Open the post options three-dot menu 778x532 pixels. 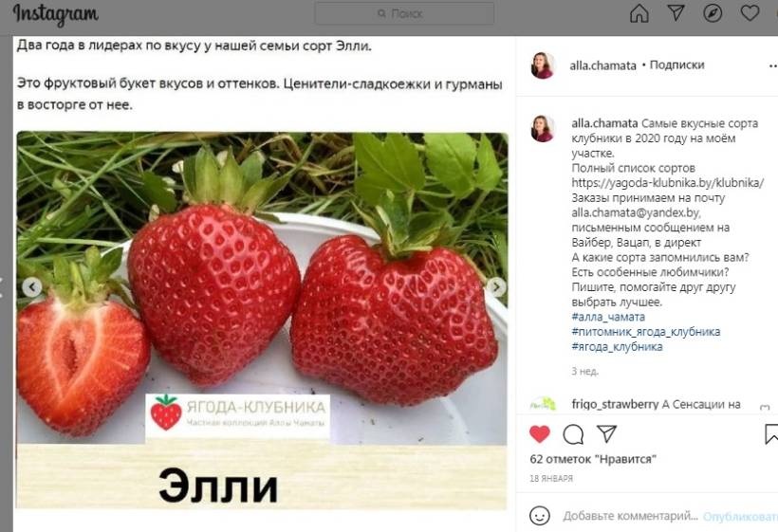(x=773, y=65)
